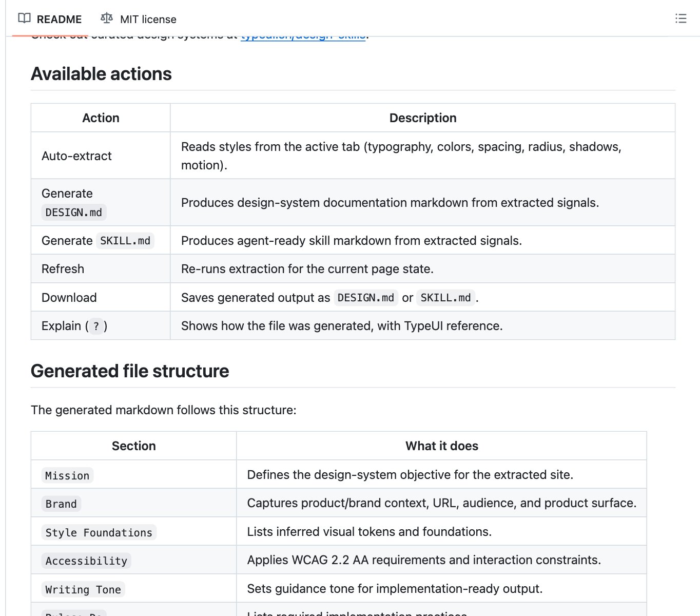700x616 pixels.
Task: Click 'Lists inferred visual tokens and foundations' text
Action: tap(370, 532)
